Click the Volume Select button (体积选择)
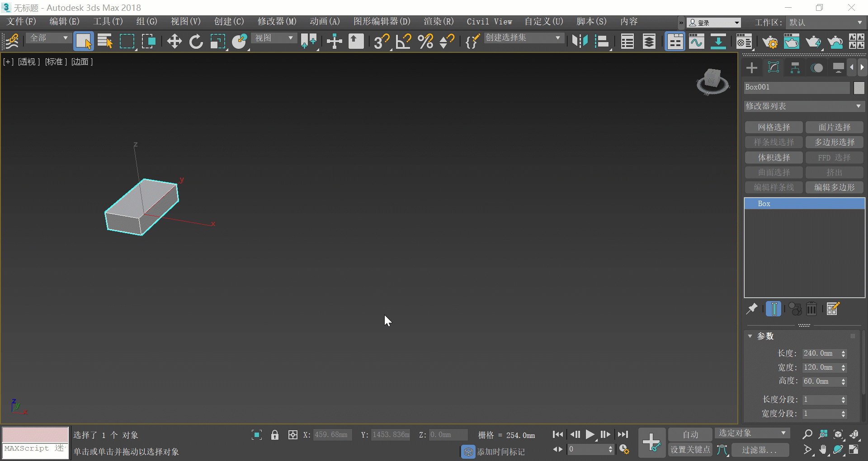The image size is (868, 461). click(774, 158)
